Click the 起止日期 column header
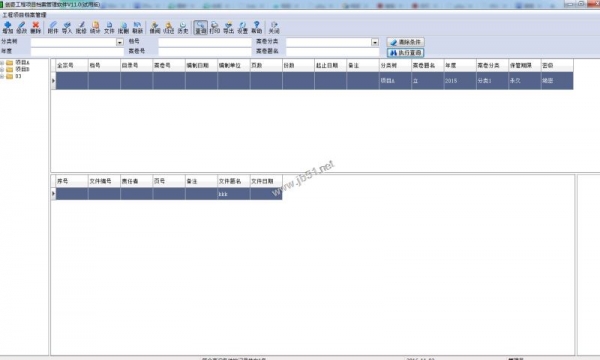The height and width of the screenshot is (360, 600). [331, 65]
